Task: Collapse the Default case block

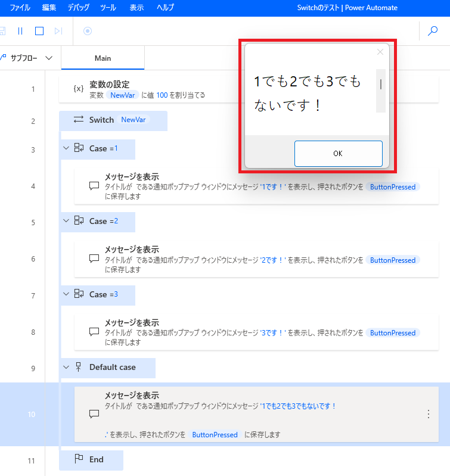Action: pyautogui.click(x=66, y=368)
